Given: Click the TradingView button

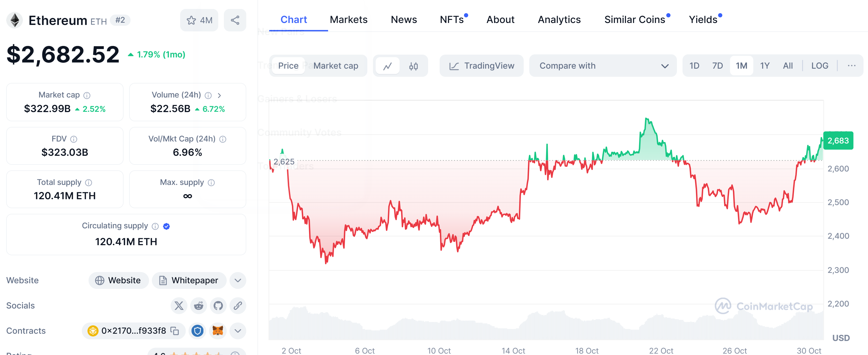Looking at the screenshot, I should tap(482, 66).
